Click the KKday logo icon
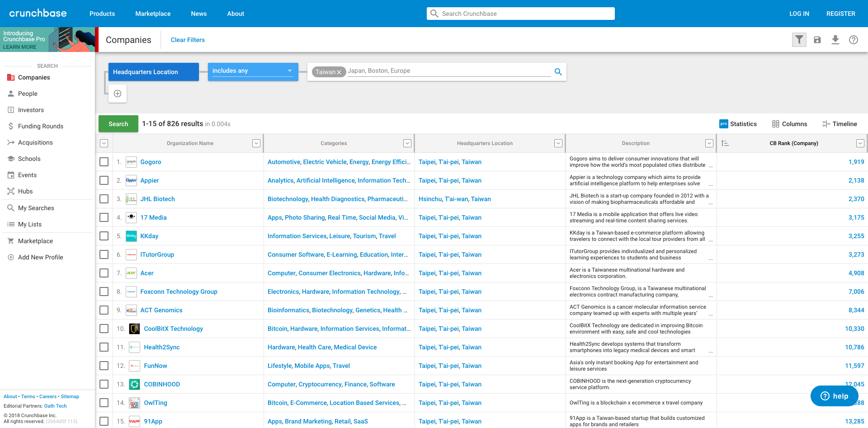The image size is (868, 428). point(132,236)
